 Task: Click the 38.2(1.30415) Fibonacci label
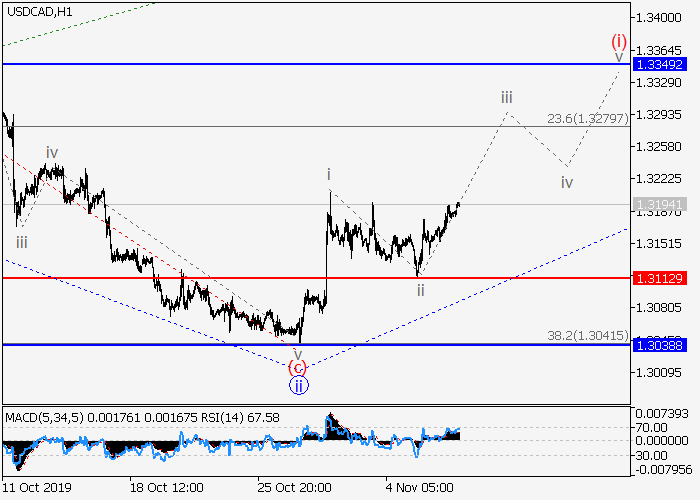pos(587,336)
